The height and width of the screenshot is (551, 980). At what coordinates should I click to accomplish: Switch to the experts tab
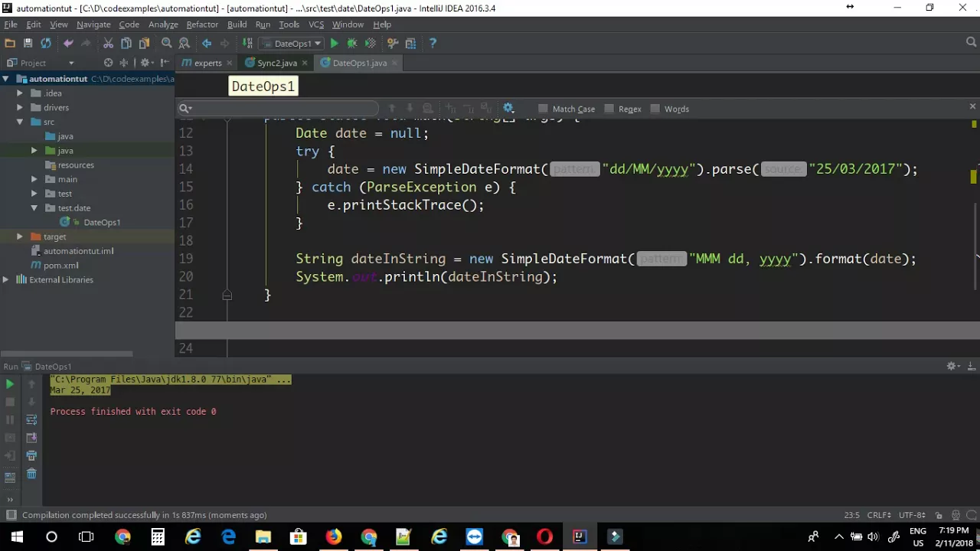tap(207, 63)
